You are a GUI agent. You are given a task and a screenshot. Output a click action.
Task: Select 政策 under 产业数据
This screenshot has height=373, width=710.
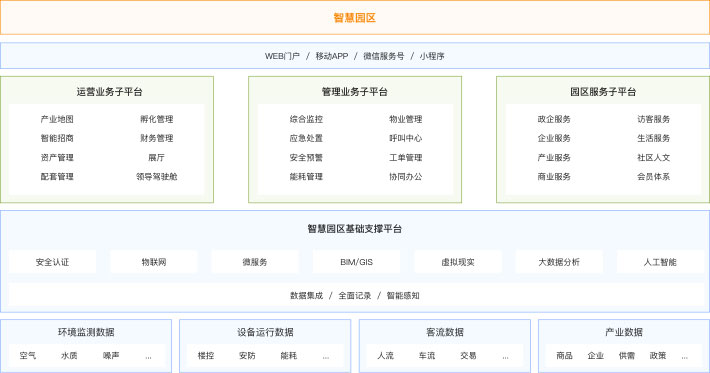click(658, 356)
